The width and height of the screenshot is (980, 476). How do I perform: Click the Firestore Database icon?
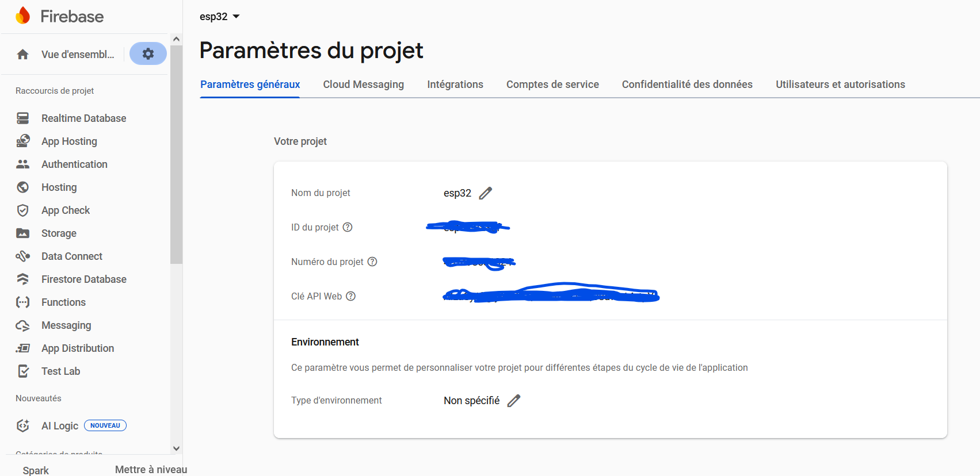coord(23,279)
